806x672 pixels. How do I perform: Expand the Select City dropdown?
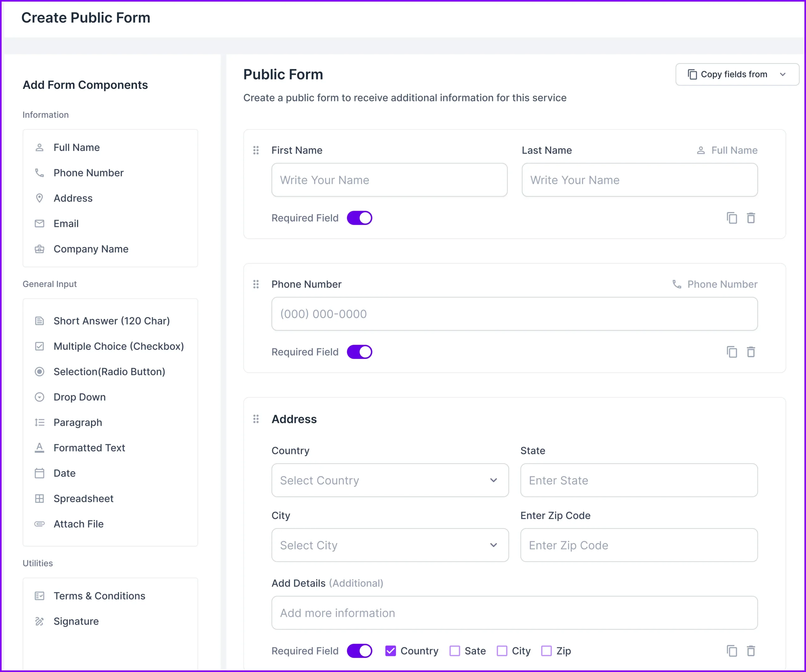tap(389, 545)
